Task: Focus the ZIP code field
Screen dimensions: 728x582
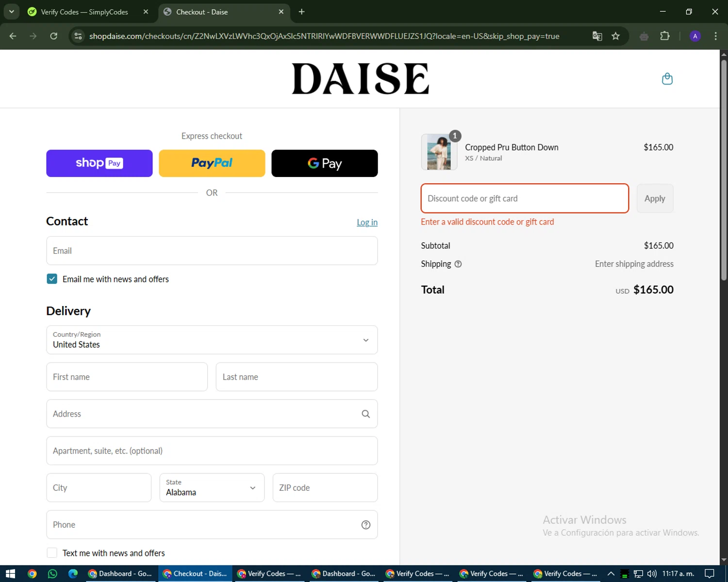Action: 325,487
